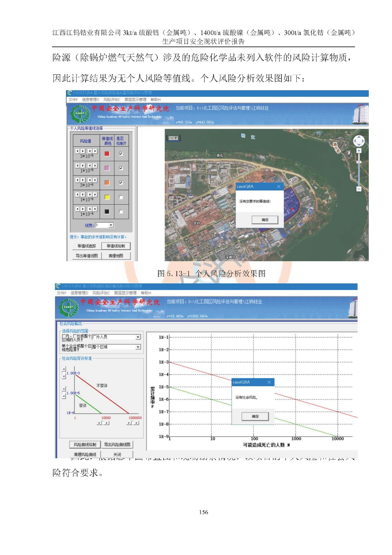Click the orange contour color swatch
The image size is (392, 555).
point(107,183)
